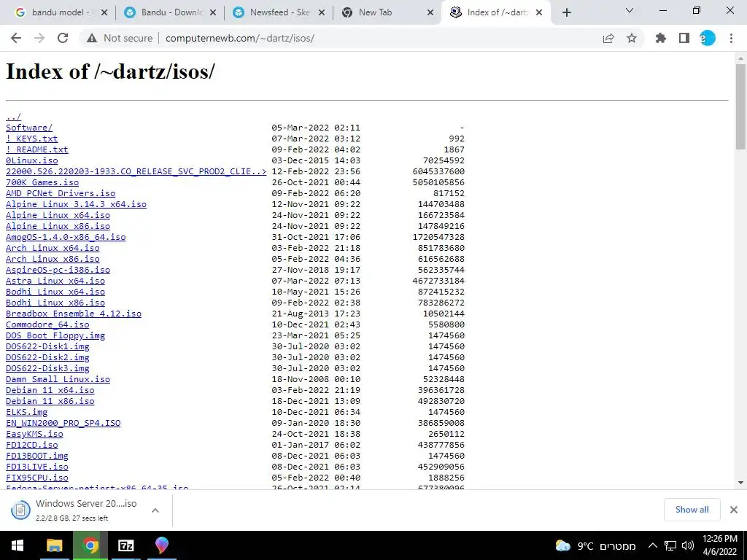The height and width of the screenshot is (560, 747).
Task: Open the volume control in system tray
Action: pyautogui.click(x=687, y=545)
